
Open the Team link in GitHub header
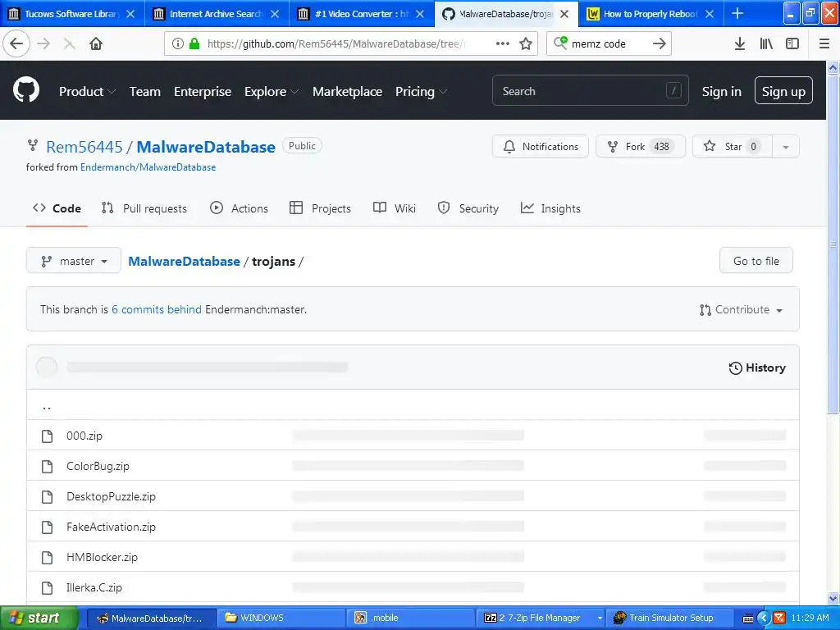(144, 92)
